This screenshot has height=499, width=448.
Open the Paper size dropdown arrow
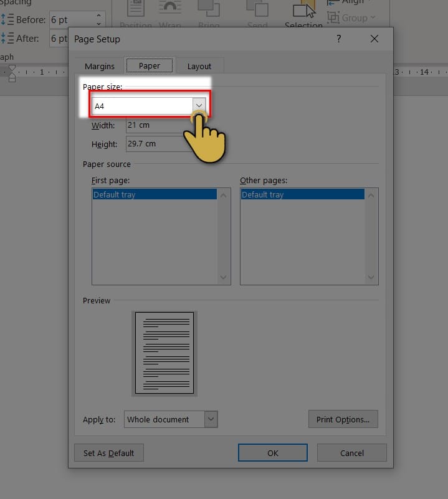pyautogui.click(x=199, y=106)
